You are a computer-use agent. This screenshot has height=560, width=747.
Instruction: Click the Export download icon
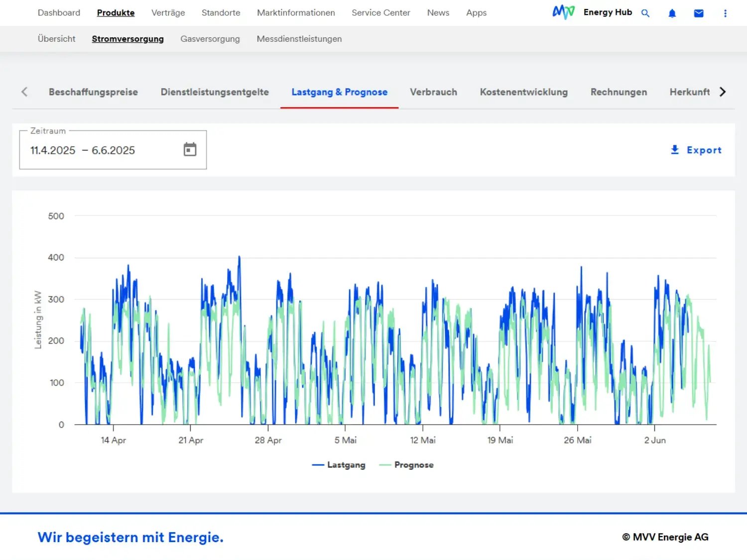pos(675,150)
